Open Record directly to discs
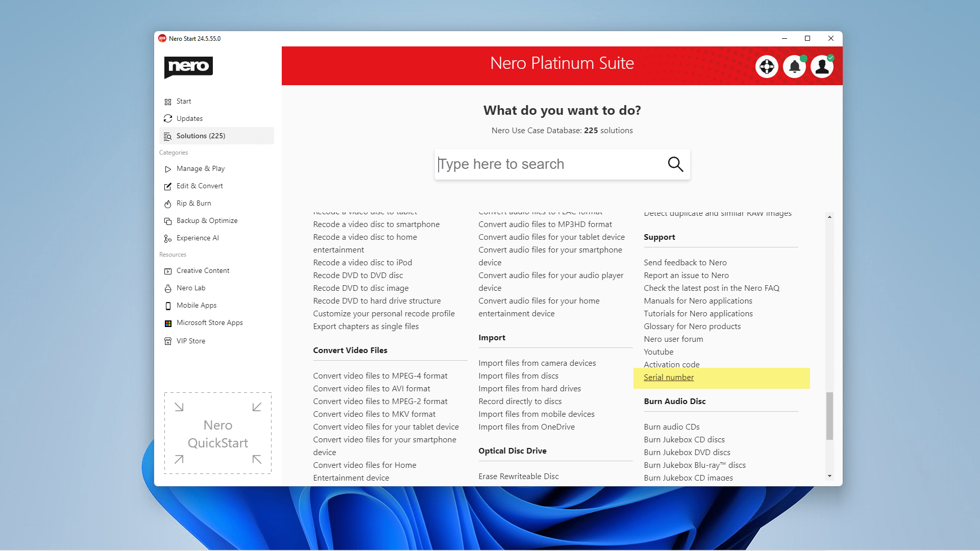This screenshot has width=980, height=551. click(x=520, y=402)
